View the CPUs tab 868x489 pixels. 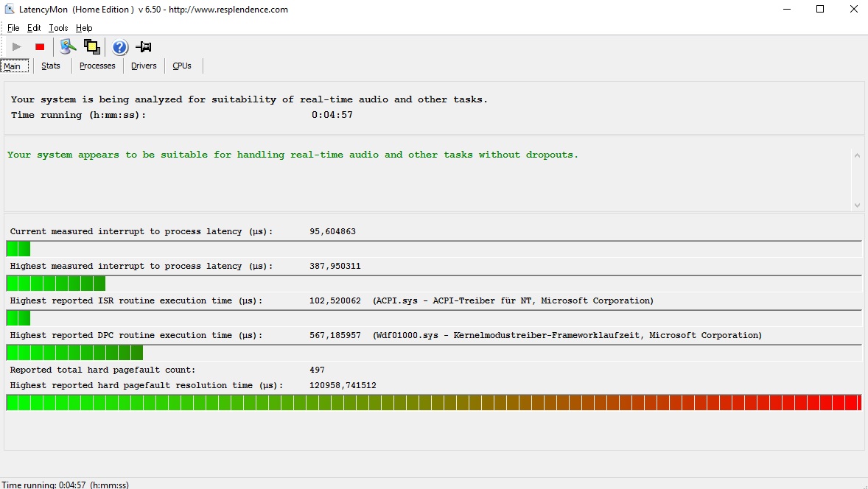click(x=182, y=66)
